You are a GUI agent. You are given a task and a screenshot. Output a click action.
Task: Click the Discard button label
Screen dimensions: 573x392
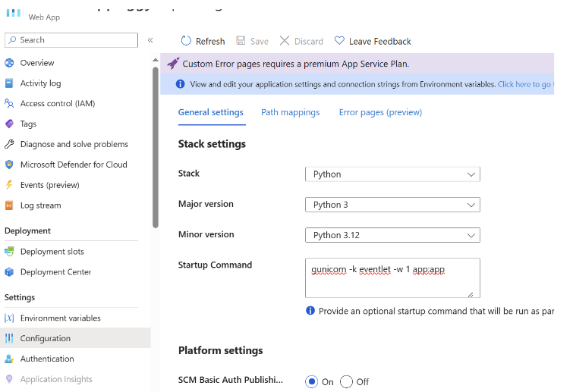[309, 41]
